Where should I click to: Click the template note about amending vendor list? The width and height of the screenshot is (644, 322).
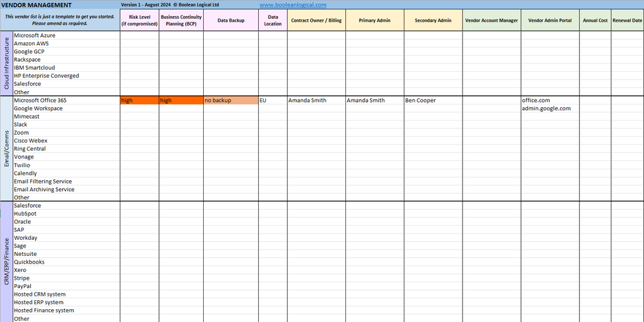tap(60, 20)
